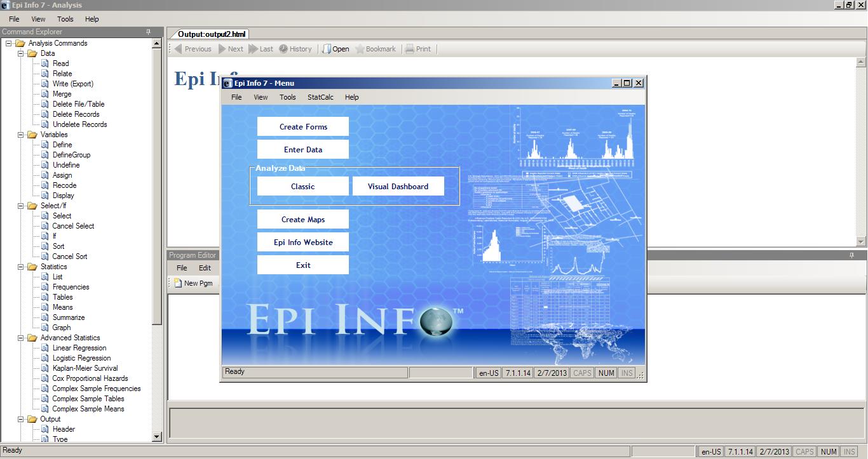Click the Merge command document icon
The width and height of the screenshot is (868, 459).
click(45, 94)
